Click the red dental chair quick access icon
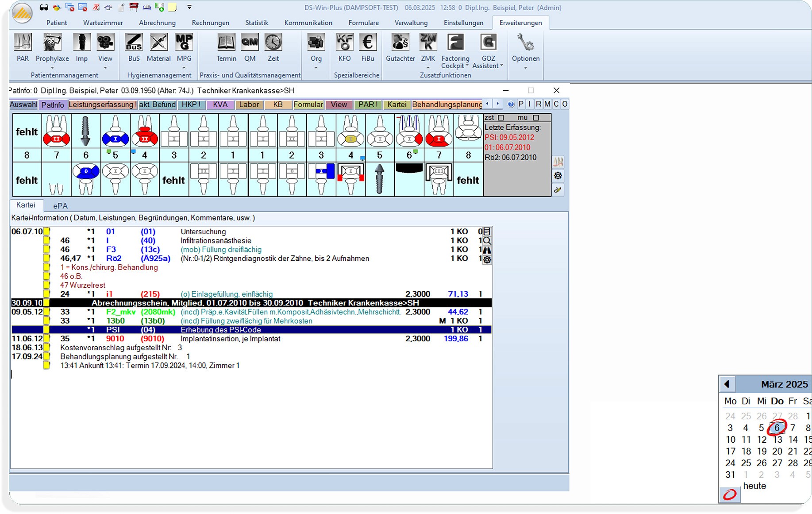This screenshot has height=514, width=812. [x=134, y=7]
